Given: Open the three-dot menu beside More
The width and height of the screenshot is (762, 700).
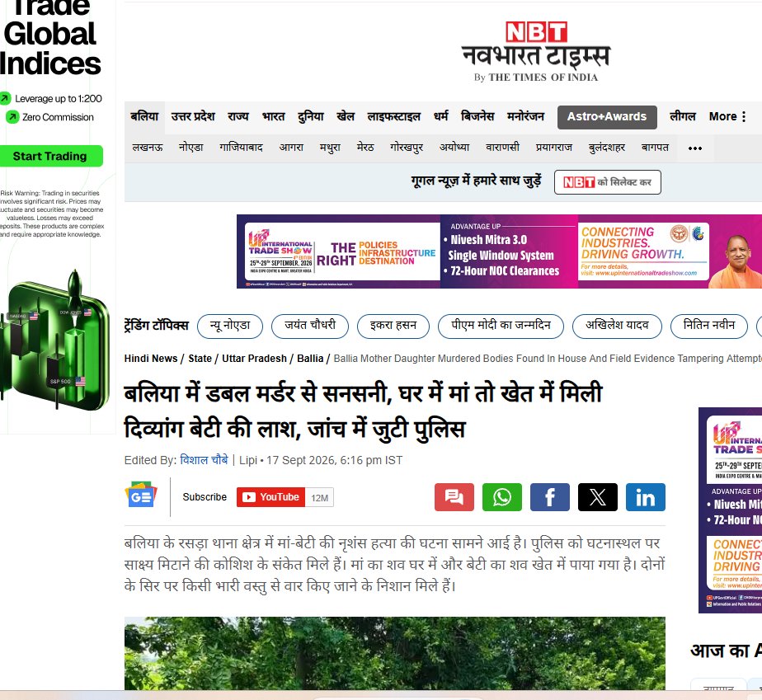Looking at the screenshot, I should pos(744,116).
